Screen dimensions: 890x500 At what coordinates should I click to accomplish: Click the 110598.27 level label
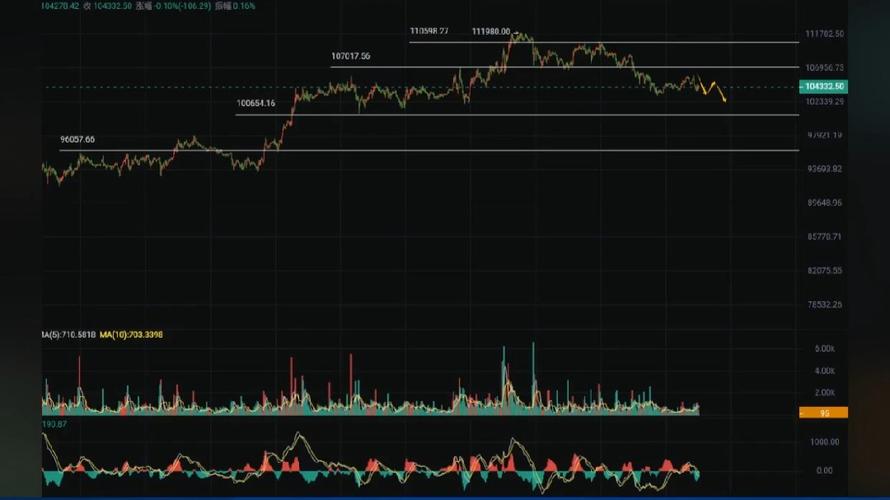[x=429, y=31]
